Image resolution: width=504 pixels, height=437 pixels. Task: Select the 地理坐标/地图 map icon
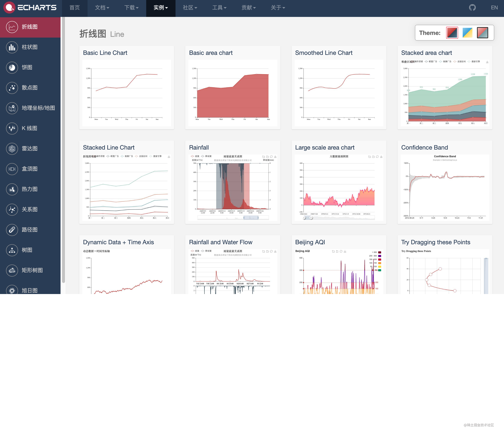[x=12, y=108]
